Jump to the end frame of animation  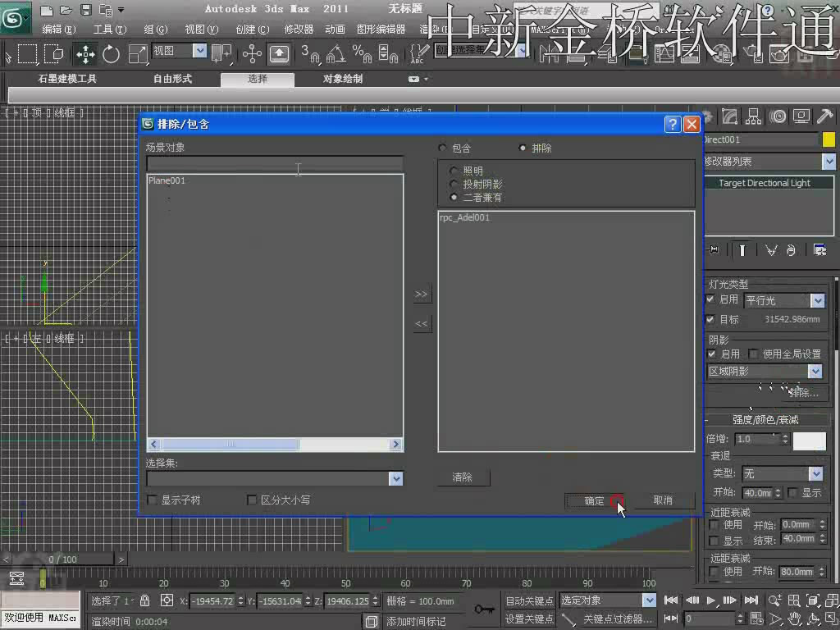[751, 600]
